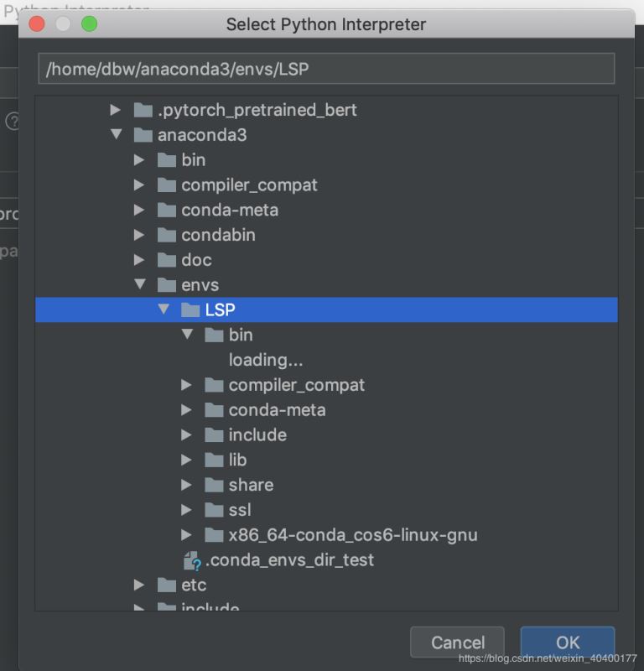
Task: Click the doc folder icon
Action: coord(167,260)
